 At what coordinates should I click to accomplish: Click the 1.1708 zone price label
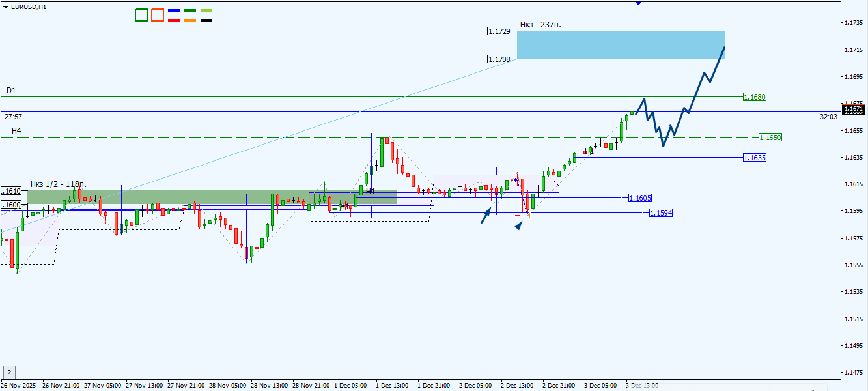[x=499, y=59]
